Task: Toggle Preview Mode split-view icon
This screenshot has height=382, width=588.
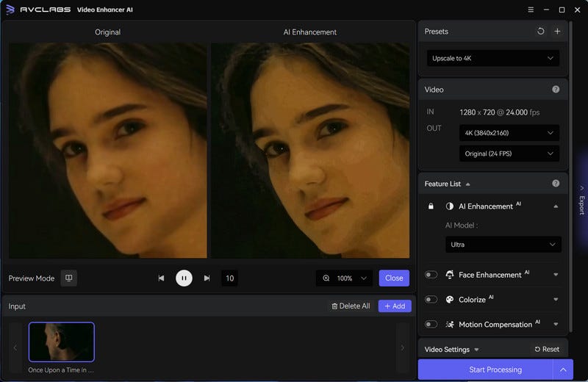Action: [68, 278]
